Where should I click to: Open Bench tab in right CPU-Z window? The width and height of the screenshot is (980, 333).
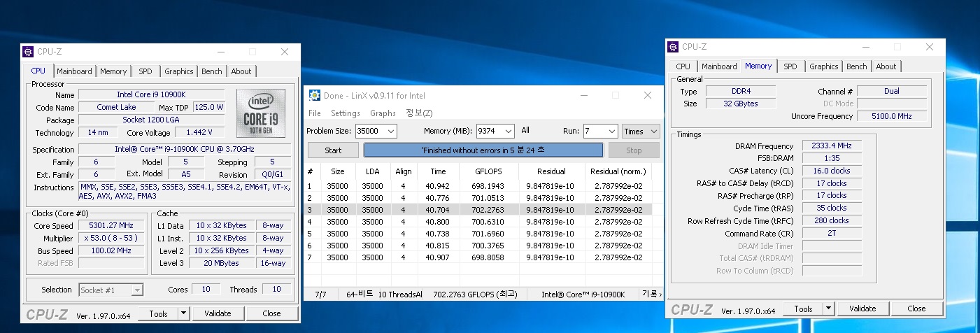pos(857,66)
